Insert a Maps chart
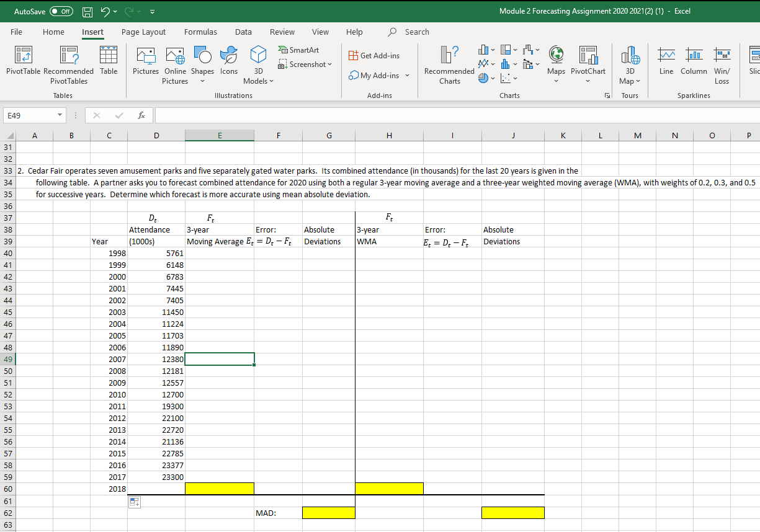This screenshot has height=532, width=760. point(556,62)
